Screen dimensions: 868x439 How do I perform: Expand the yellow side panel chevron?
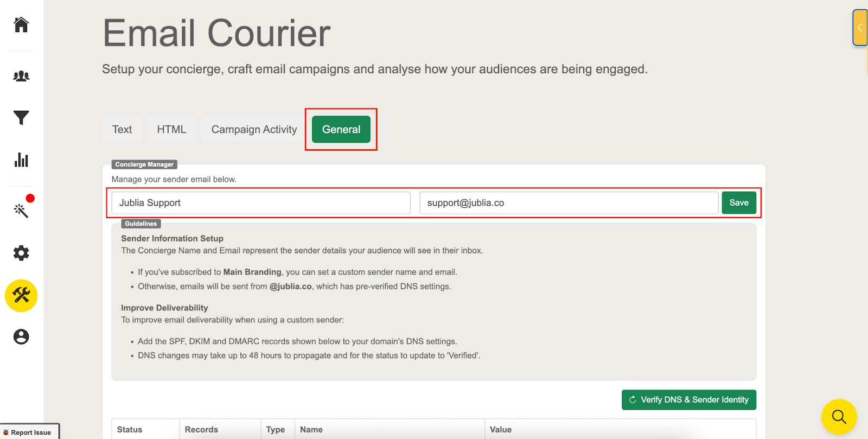(x=860, y=27)
